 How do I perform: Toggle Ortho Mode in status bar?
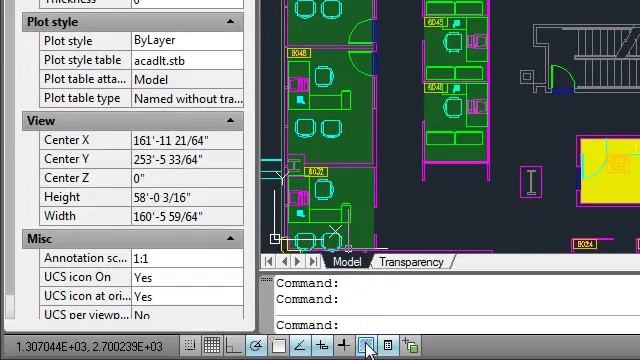click(x=233, y=346)
